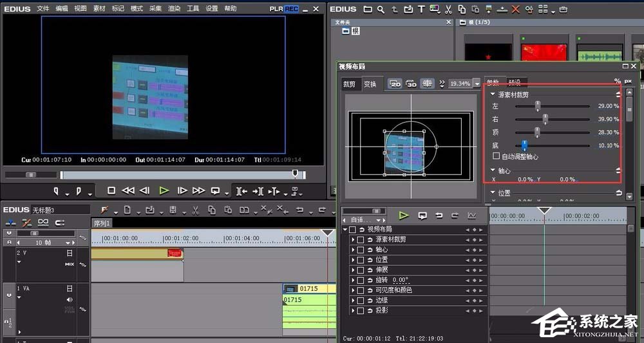The image size is (644, 343).
Task: Tick the 源素材裁剪 keyframe checkbox
Action: [x=361, y=239]
